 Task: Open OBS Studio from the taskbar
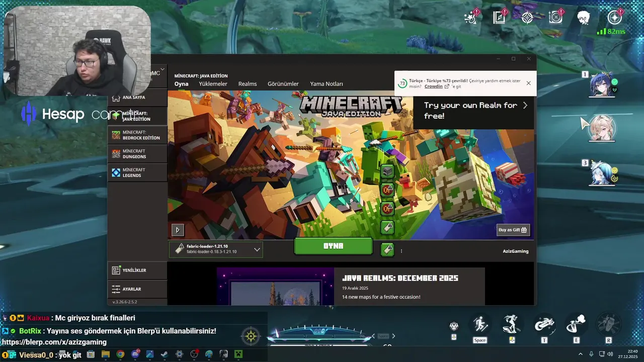(194, 354)
